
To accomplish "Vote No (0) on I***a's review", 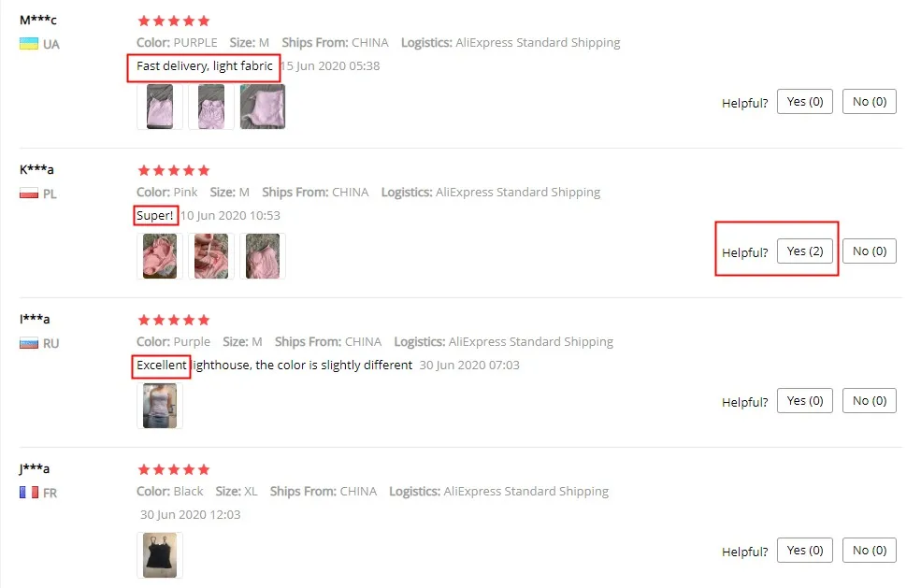I will click(x=870, y=401).
